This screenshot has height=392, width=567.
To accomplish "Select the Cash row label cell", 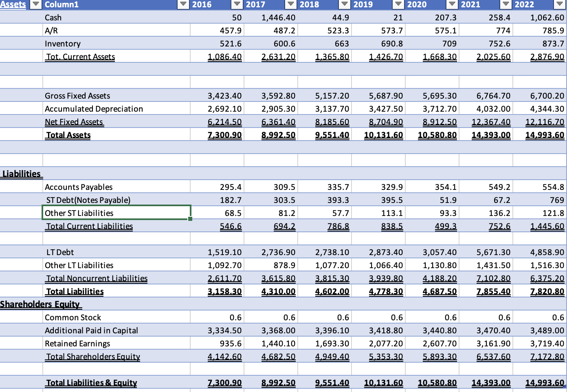I will pyautogui.click(x=116, y=18).
